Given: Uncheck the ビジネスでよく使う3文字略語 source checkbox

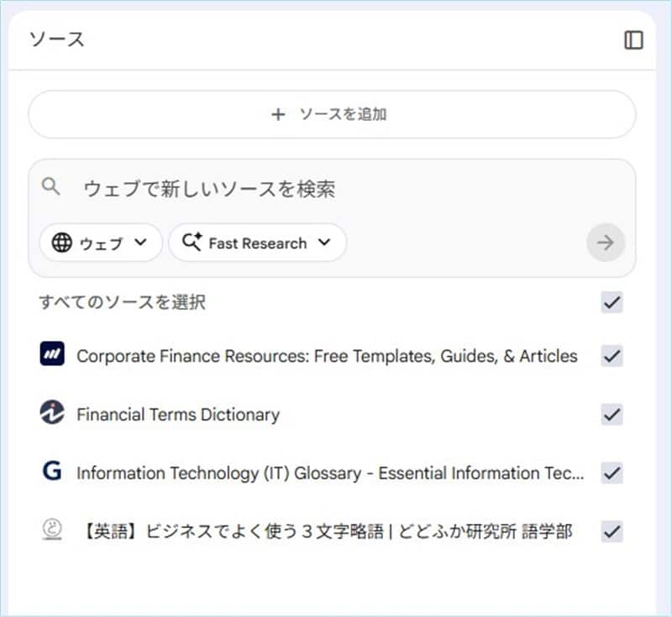Looking at the screenshot, I should (612, 531).
